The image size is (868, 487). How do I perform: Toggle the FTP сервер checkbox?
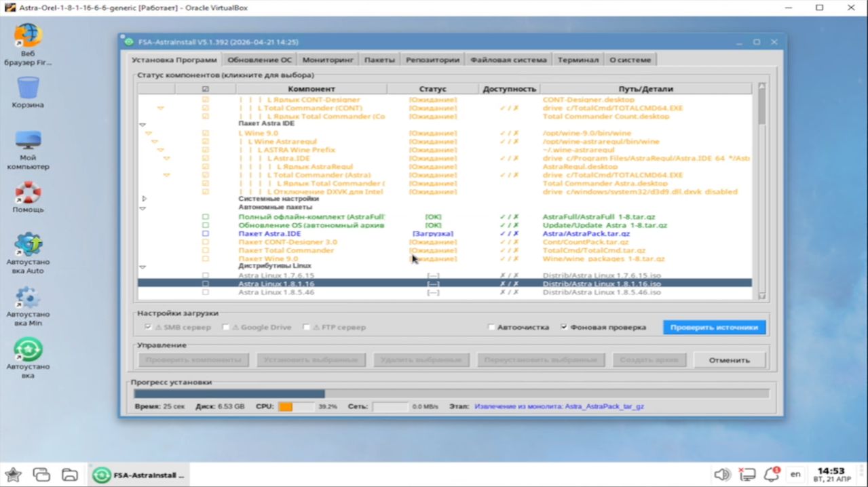coord(307,327)
